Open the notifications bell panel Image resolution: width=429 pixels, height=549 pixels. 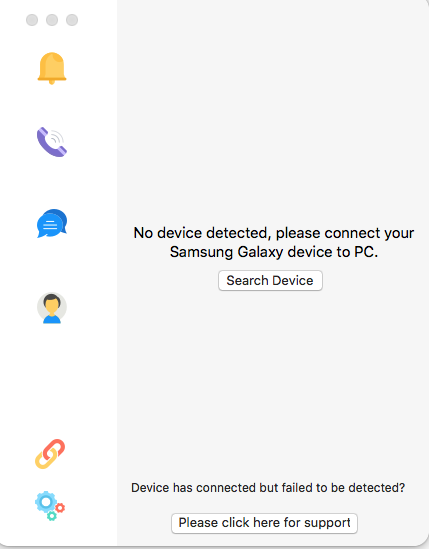[x=52, y=68]
